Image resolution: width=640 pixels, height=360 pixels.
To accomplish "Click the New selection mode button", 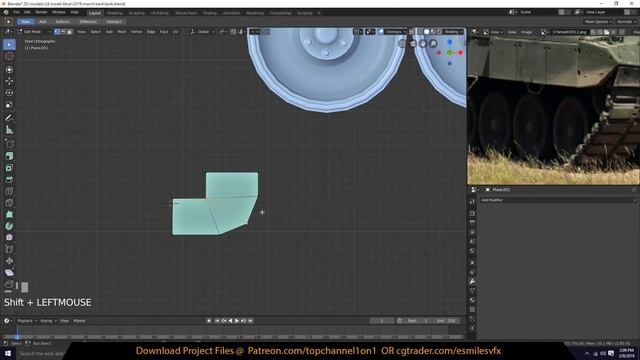I will (26, 22).
